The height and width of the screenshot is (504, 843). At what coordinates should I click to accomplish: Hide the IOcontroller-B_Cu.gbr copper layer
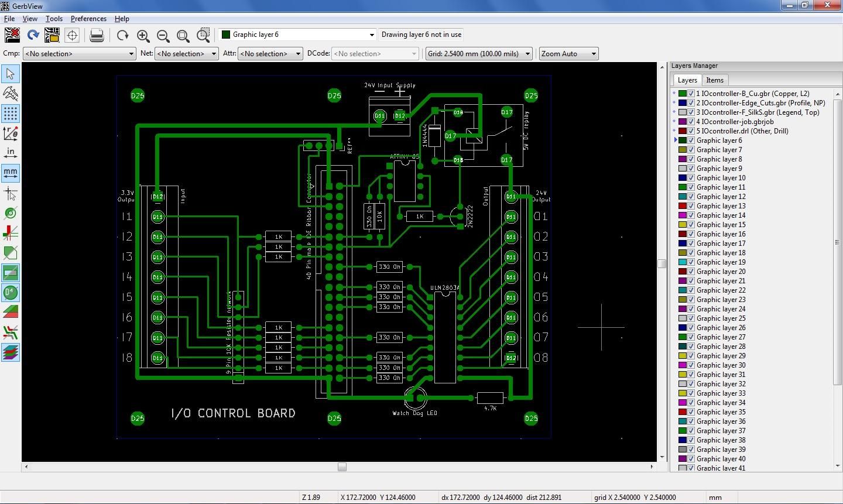(x=690, y=93)
